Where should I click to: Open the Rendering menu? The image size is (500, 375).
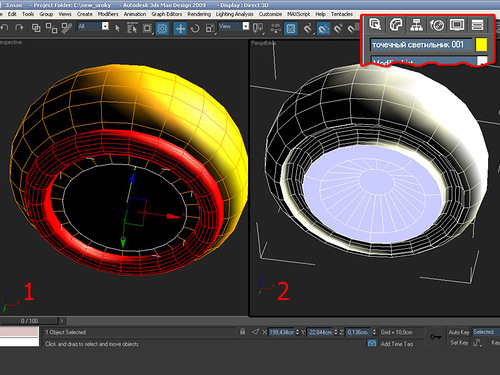pos(199,14)
